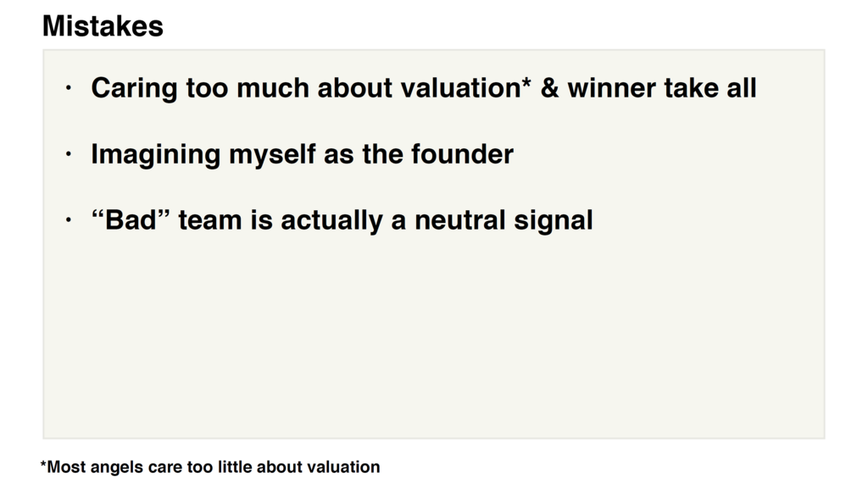Screen dimensions: 868x488
Task: Select the bullet marker before "Imagining myself"
Action: (68, 154)
